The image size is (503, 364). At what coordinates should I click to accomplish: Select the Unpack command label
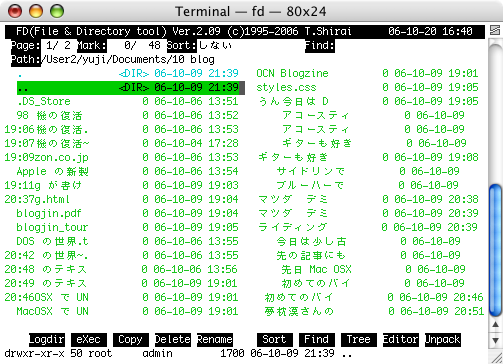[x=443, y=340]
